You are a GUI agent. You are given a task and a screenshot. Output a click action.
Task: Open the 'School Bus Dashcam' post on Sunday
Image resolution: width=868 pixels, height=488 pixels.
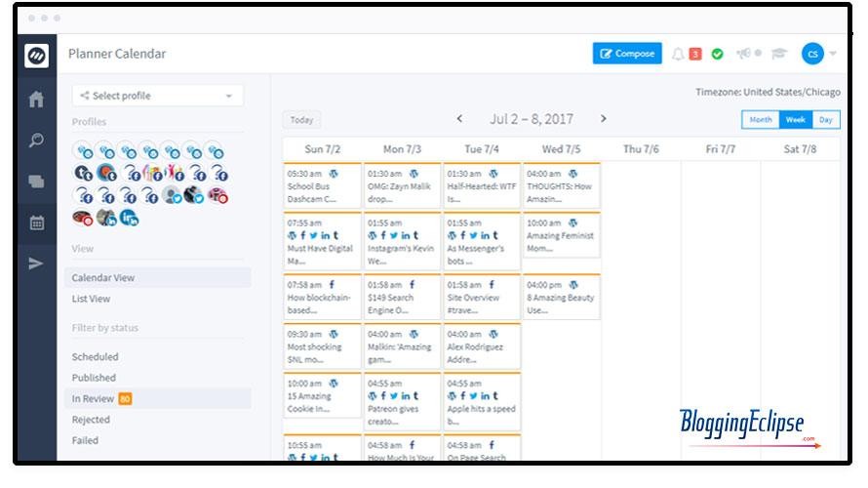pos(322,186)
